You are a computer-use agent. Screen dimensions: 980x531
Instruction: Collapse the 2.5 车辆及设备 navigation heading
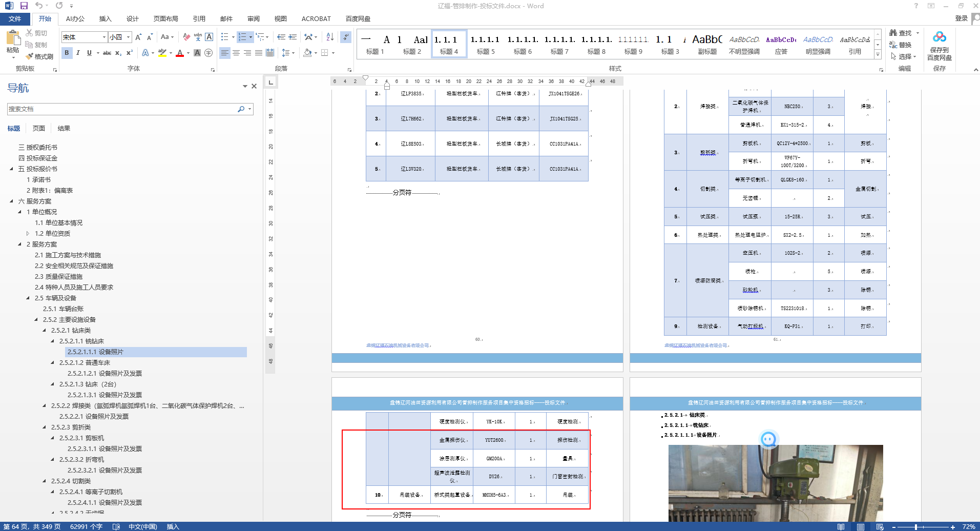tap(28, 298)
